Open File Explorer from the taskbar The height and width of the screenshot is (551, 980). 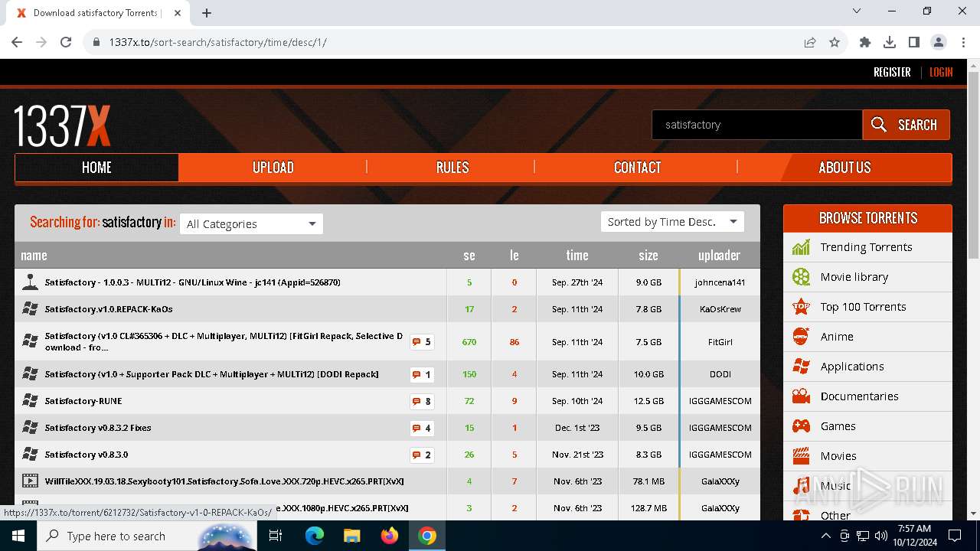click(351, 536)
